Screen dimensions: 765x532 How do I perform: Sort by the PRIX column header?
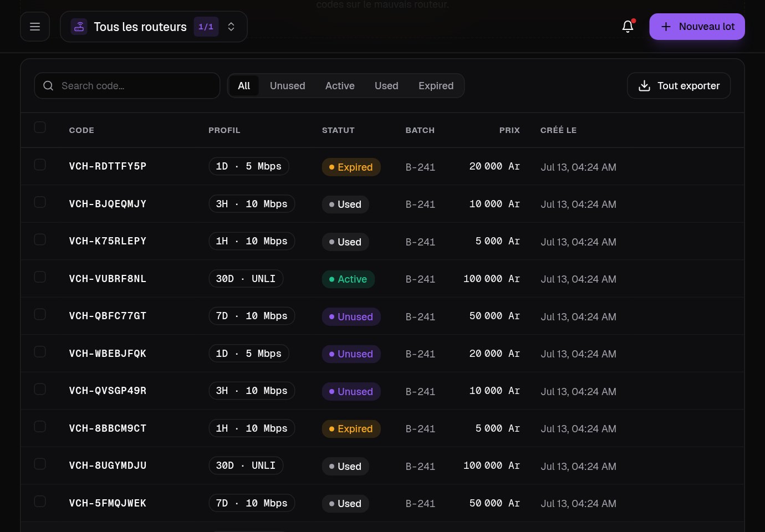tap(509, 130)
